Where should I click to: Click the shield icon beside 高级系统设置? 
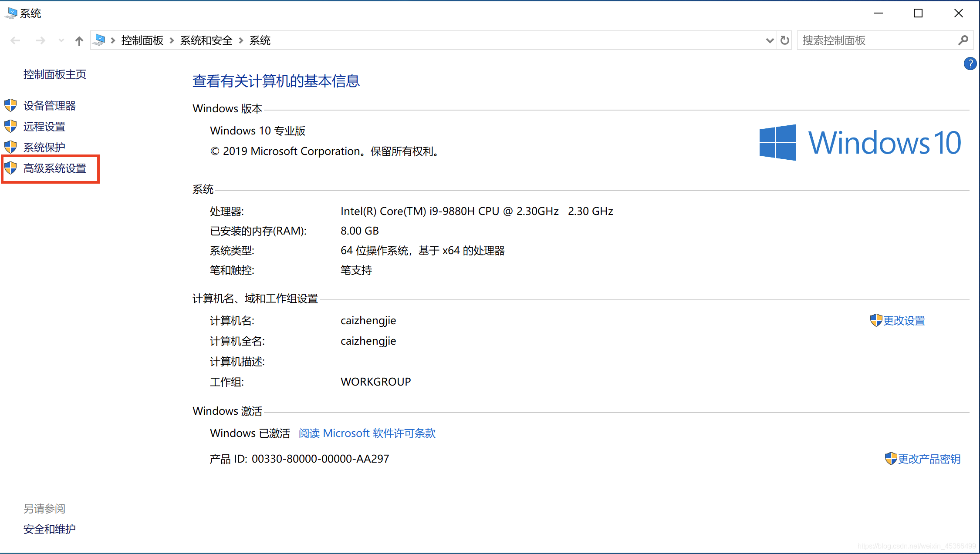(10, 168)
